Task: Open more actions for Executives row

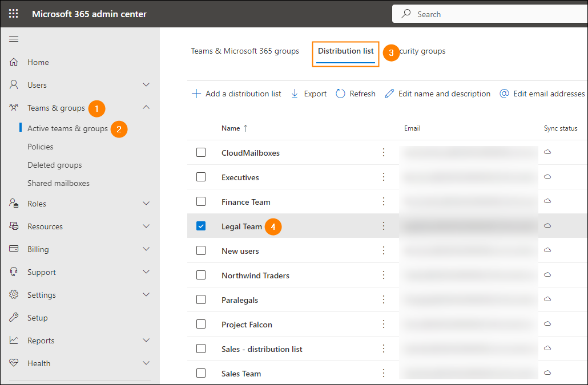Action: [x=383, y=177]
